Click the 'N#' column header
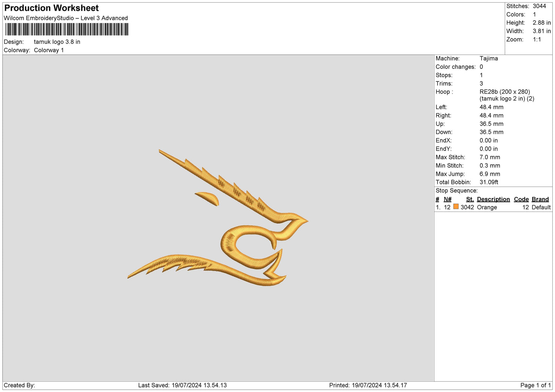 (x=447, y=199)
